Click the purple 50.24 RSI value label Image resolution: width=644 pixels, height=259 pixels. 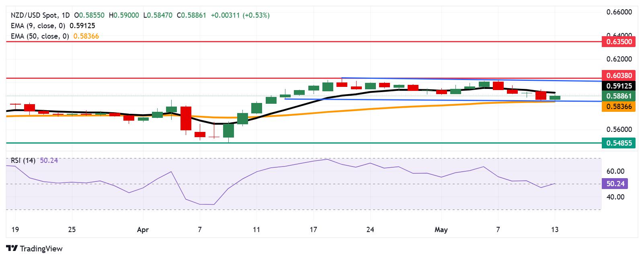pos(615,184)
